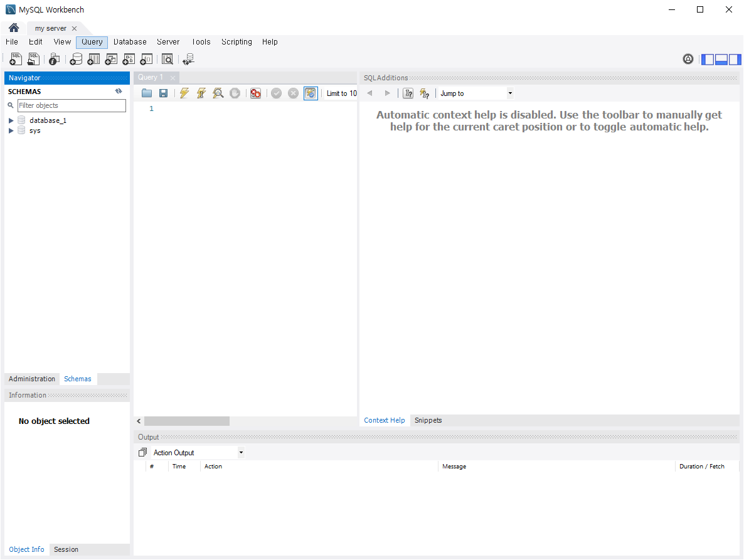744x560 pixels.
Task: Open the File menu
Action: tap(12, 42)
